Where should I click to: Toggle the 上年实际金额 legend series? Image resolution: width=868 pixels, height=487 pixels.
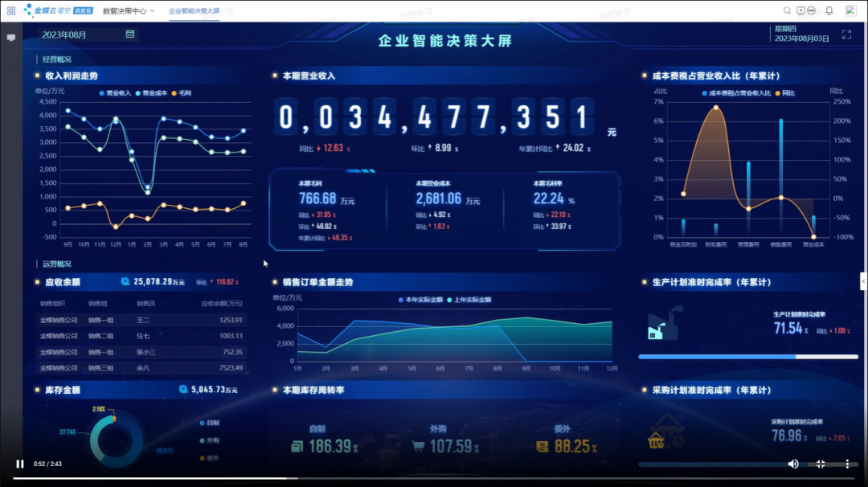(x=469, y=300)
